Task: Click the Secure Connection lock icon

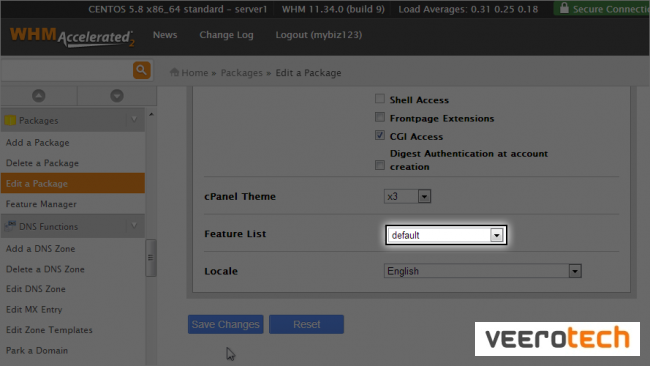Action: pos(564,8)
